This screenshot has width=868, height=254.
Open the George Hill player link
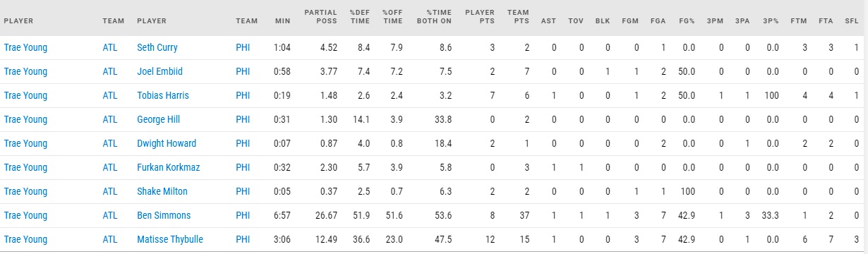click(158, 120)
